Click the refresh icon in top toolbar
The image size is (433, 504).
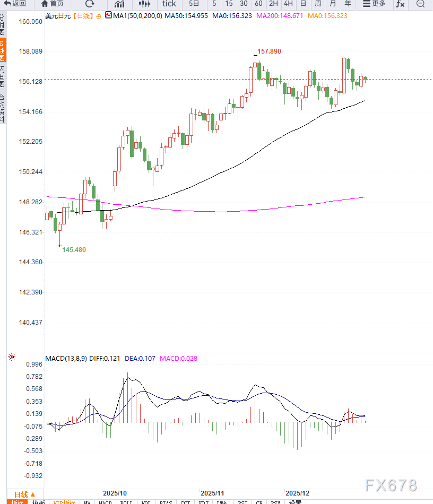point(89,4)
